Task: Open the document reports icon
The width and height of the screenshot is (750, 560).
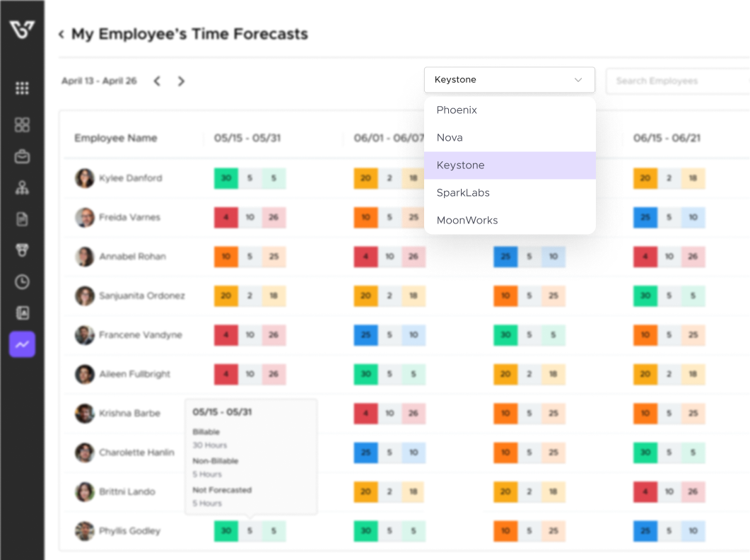Action: click(x=22, y=219)
